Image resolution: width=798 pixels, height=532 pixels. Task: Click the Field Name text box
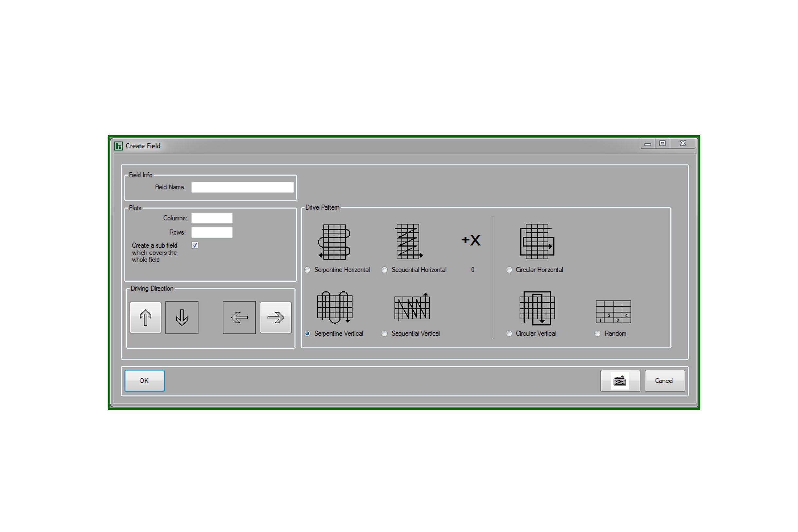click(x=242, y=187)
